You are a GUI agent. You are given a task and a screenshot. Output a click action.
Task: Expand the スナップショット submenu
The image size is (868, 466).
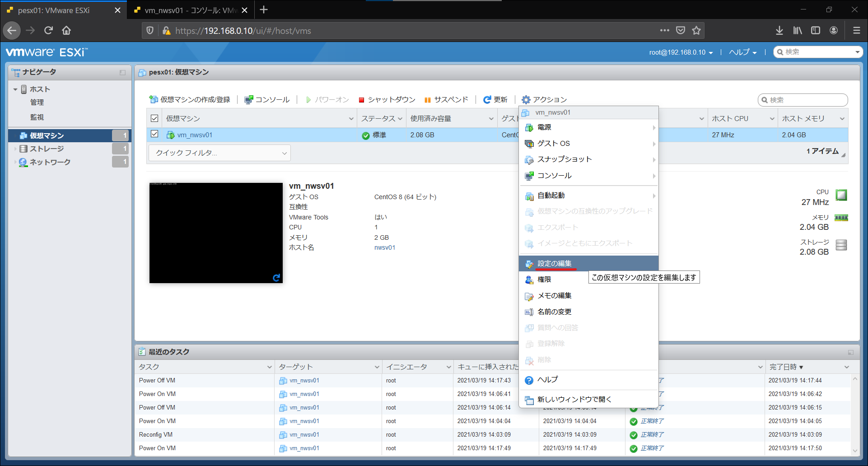click(589, 159)
